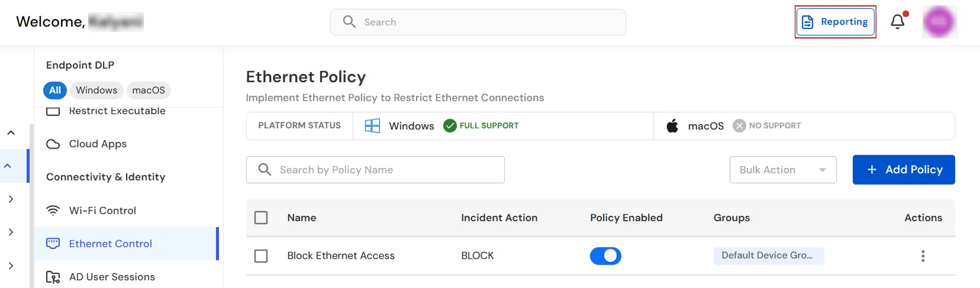Click the Wi-Fi Control signal icon
This screenshot has width=980, height=288.
[53, 211]
